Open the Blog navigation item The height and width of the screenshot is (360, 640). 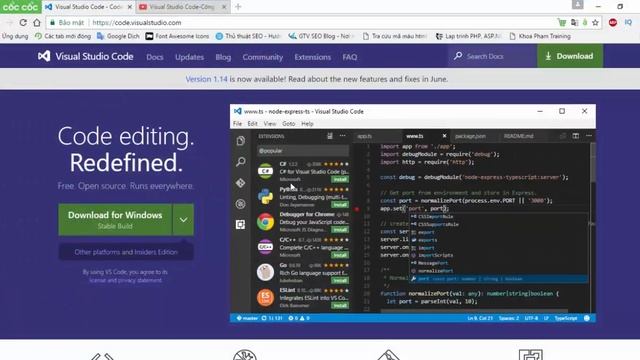[223, 57]
